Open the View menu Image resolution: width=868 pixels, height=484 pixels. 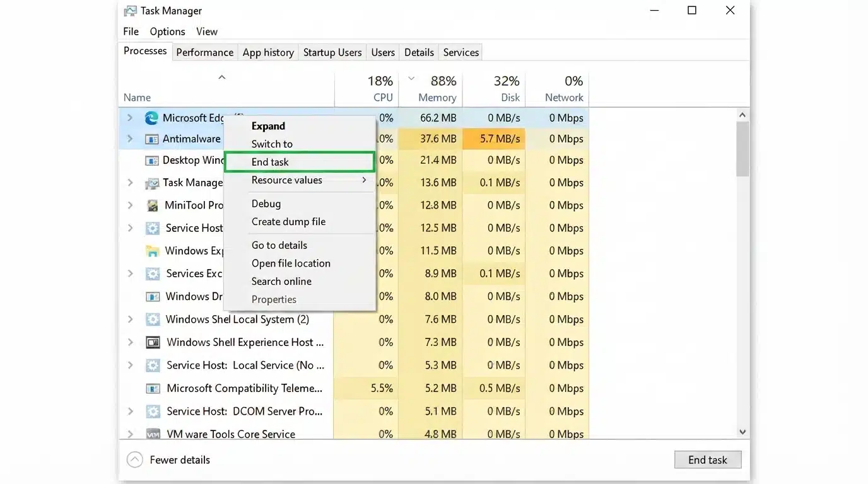(x=206, y=32)
